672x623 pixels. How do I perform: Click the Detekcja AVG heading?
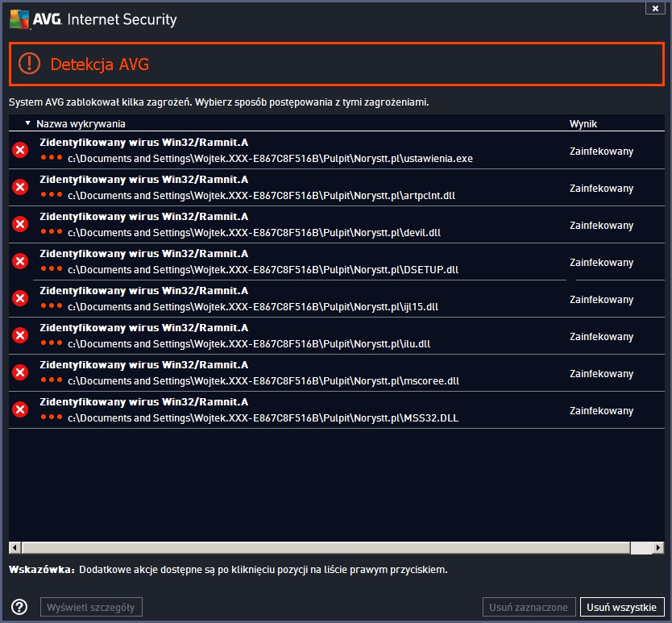pos(99,64)
